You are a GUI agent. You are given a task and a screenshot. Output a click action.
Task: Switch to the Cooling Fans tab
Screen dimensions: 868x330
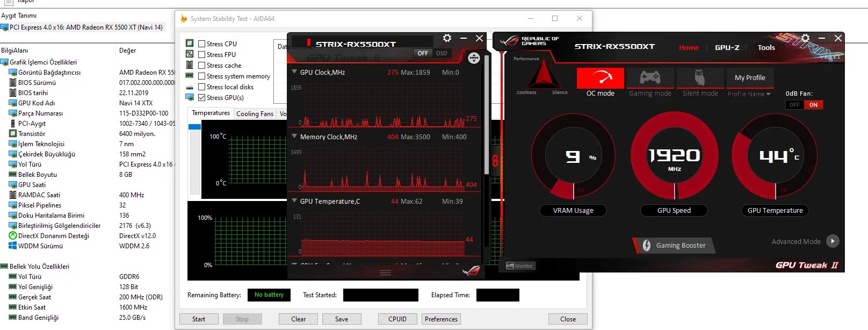(255, 113)
